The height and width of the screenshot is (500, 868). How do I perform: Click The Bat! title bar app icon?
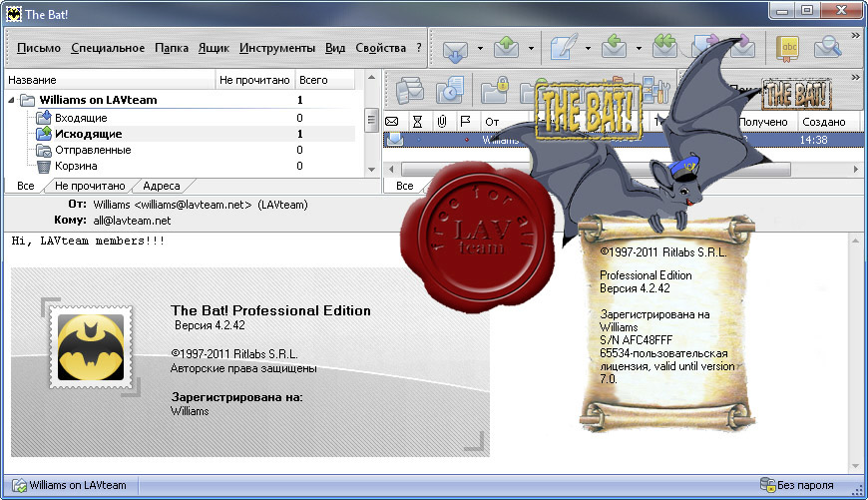pos(14,14)
